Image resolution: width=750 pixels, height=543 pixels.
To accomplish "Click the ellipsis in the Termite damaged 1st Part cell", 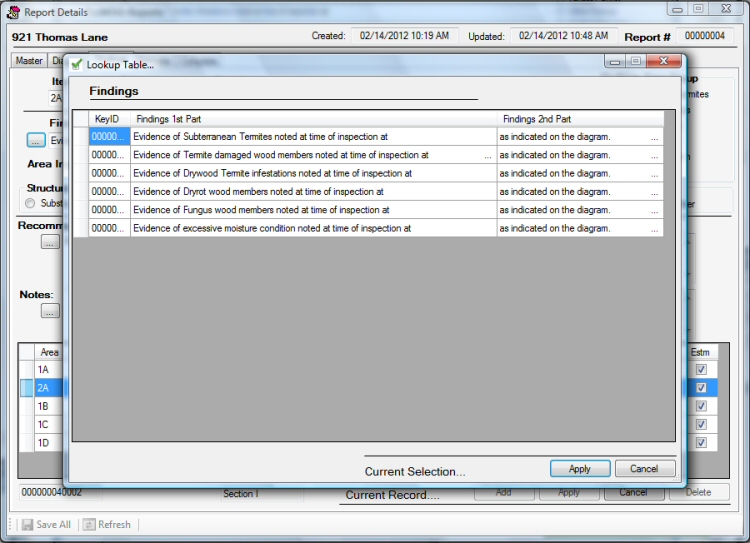I will [487, 156].
